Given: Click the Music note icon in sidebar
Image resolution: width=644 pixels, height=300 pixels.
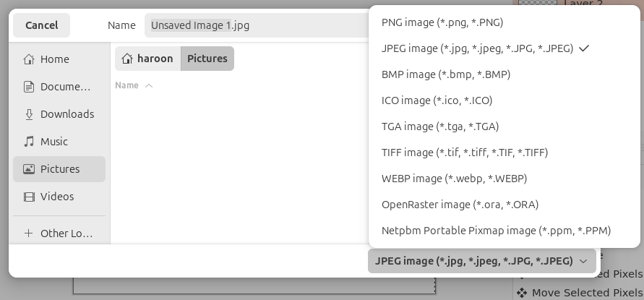Looking at the screenshot, I should (x=29, y=142).
